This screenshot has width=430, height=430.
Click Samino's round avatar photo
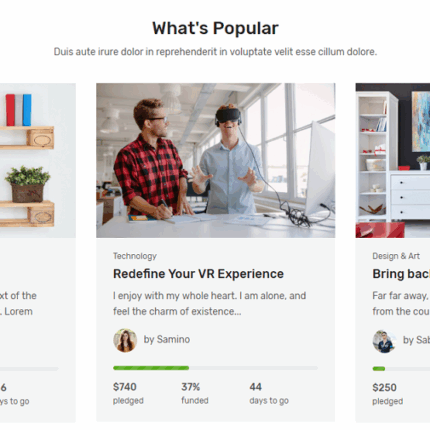pyautogui.click(x=125, y=340)
